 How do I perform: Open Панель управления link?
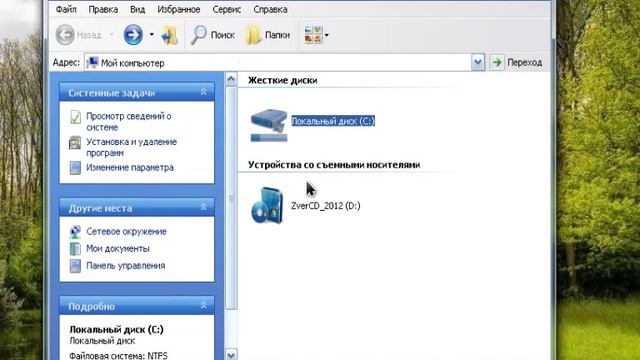point(125,266)
